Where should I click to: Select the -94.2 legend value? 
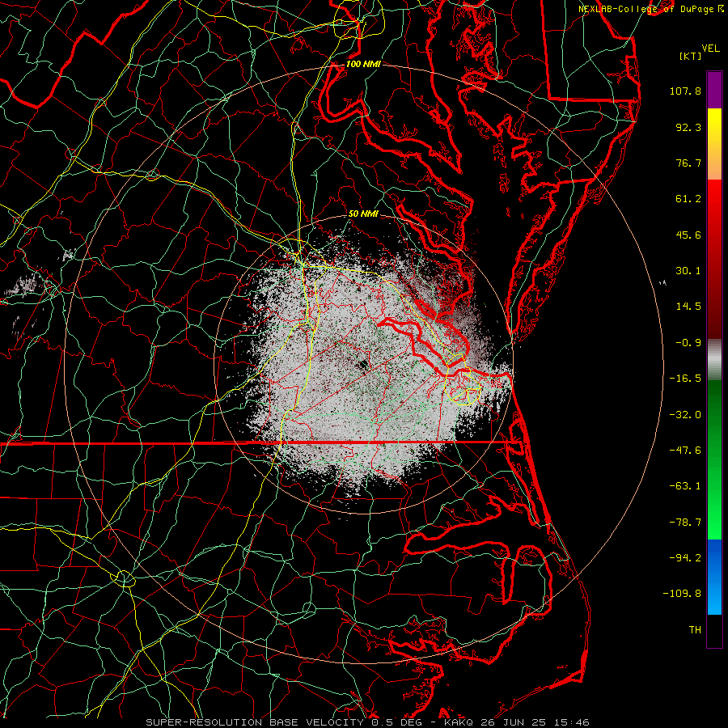coord(685,558)
